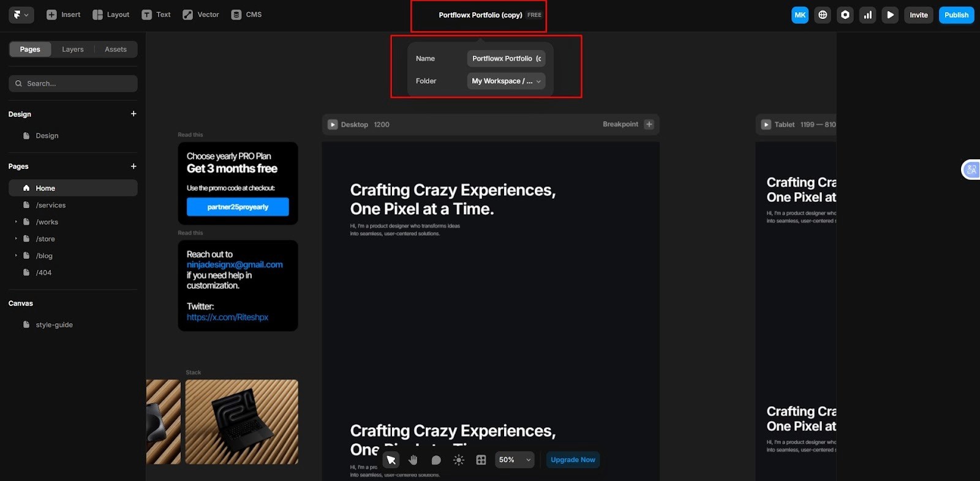This screenshot has height=481, width=980.
Task: Click the Desktop 1200 breakpoint label
Action: [365, 124]
